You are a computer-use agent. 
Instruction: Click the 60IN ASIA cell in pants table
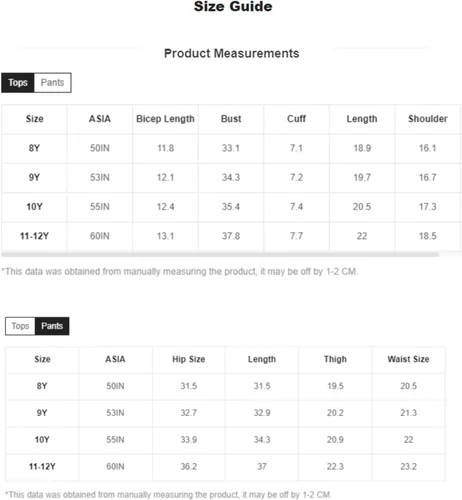(115, 466)
